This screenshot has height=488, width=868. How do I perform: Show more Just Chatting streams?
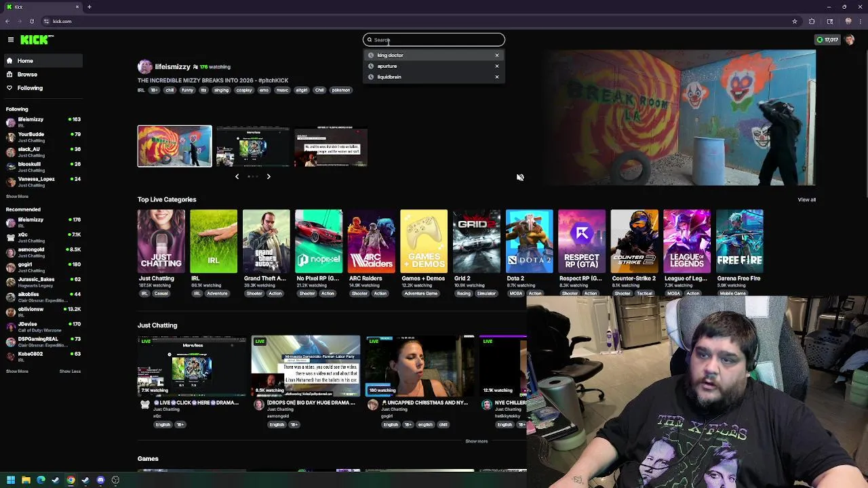pos(476,441)
